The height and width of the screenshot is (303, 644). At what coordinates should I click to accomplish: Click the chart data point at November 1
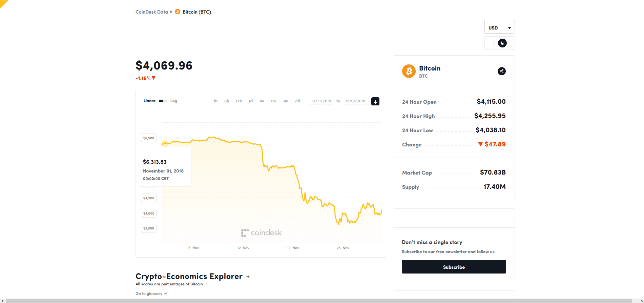coord(165,143)
